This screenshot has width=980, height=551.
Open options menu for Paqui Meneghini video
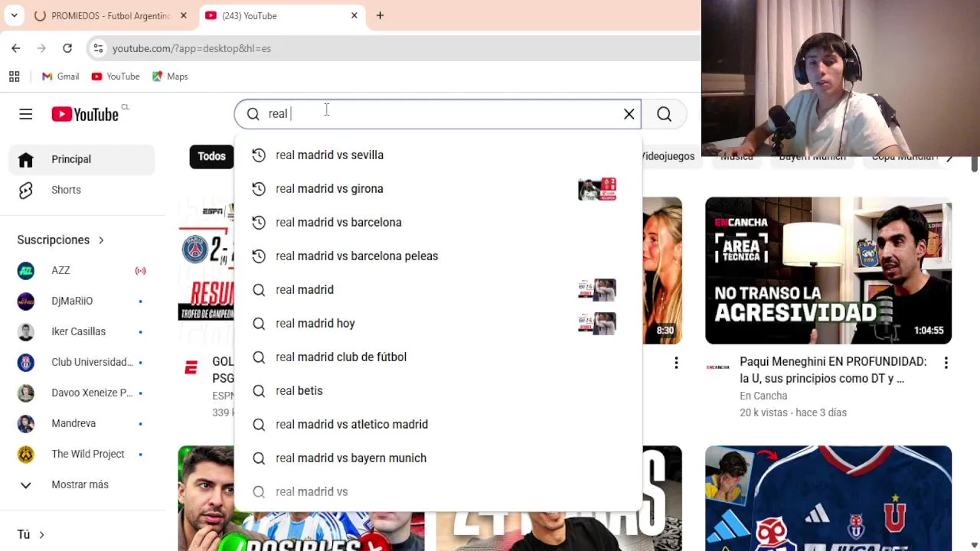pos(946,363)
